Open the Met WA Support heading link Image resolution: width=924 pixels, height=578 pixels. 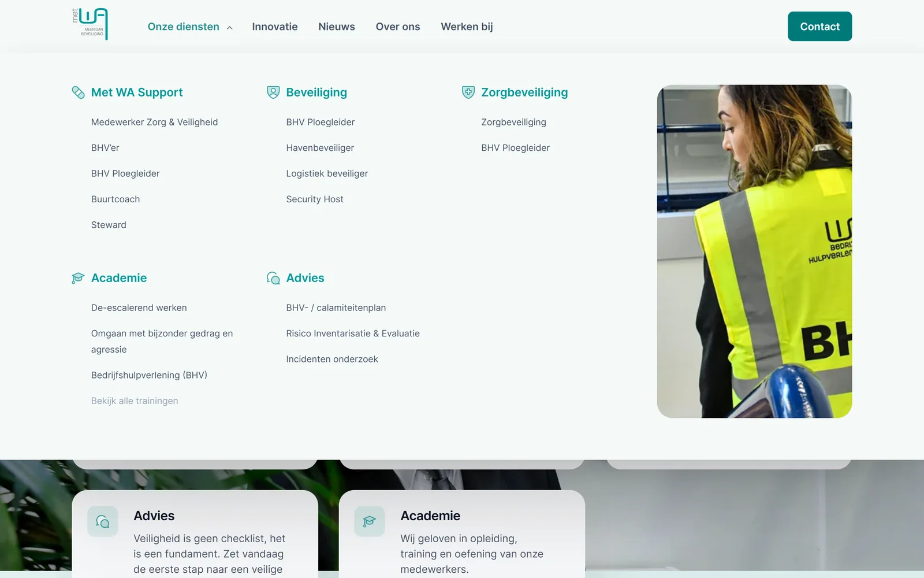(137, 92)
